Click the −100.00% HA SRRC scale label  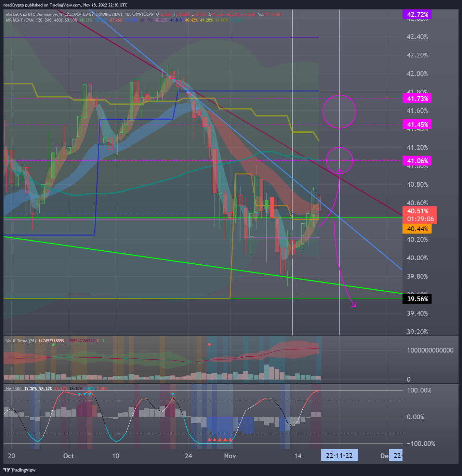coord(421,444)
